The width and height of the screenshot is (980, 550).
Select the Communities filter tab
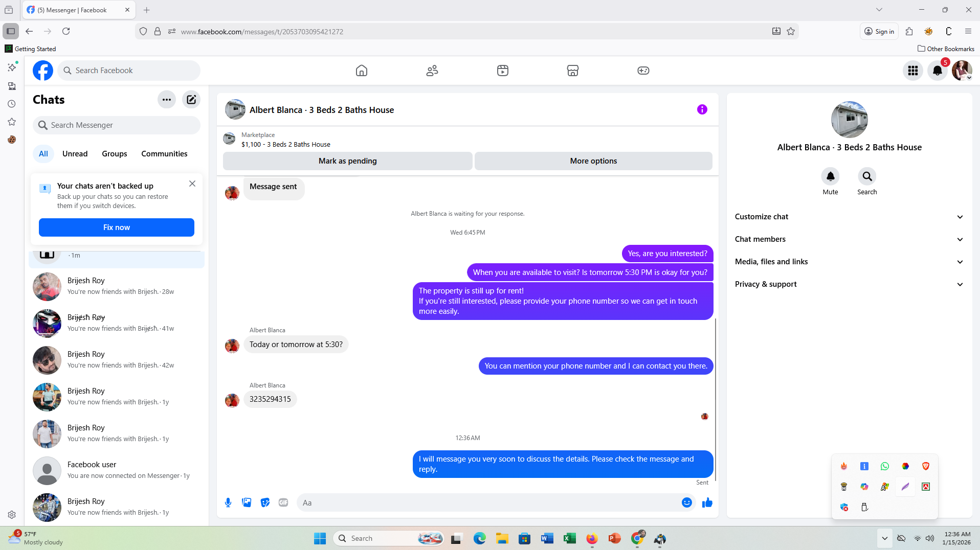coord(164,154)
